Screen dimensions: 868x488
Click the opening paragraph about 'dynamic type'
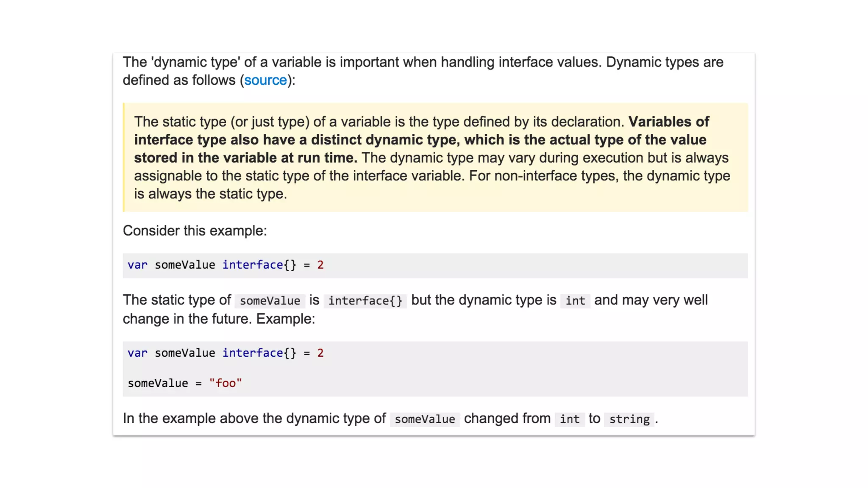click(423, 71)
